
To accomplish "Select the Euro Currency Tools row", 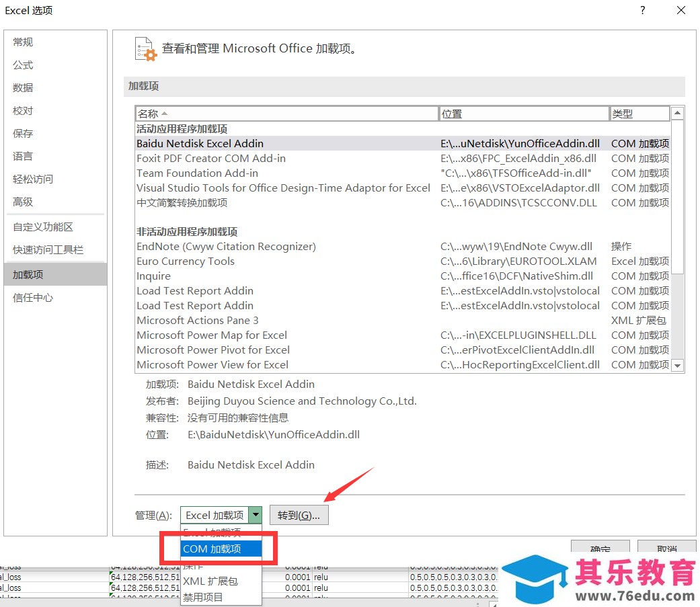I will click(x=403, y=261).
